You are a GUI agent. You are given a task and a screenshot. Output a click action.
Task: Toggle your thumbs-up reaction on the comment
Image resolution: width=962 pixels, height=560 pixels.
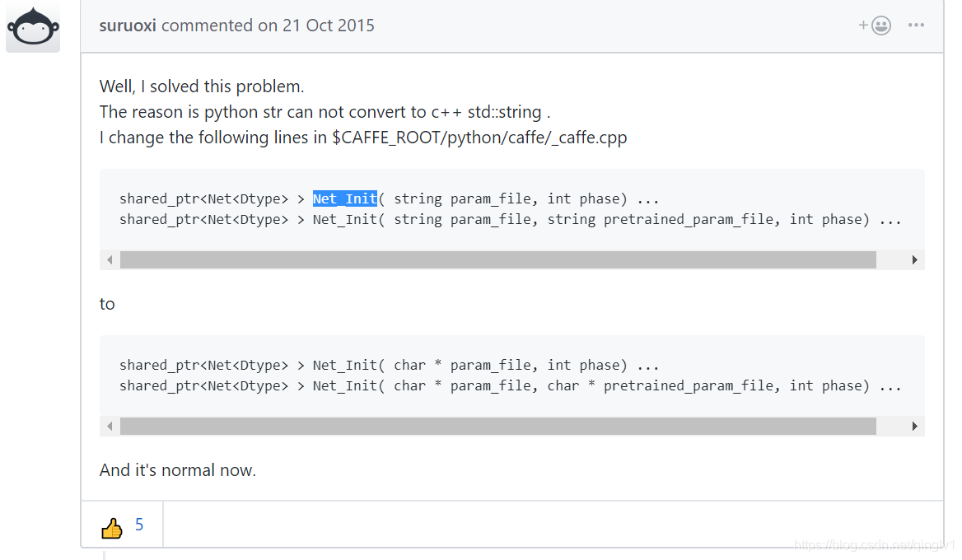coord(122,525)
